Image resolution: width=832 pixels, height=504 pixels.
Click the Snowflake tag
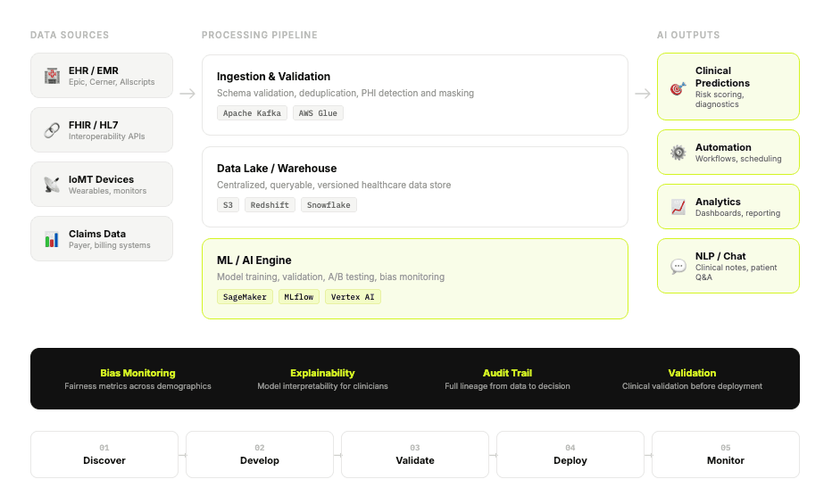click(328, 205)
